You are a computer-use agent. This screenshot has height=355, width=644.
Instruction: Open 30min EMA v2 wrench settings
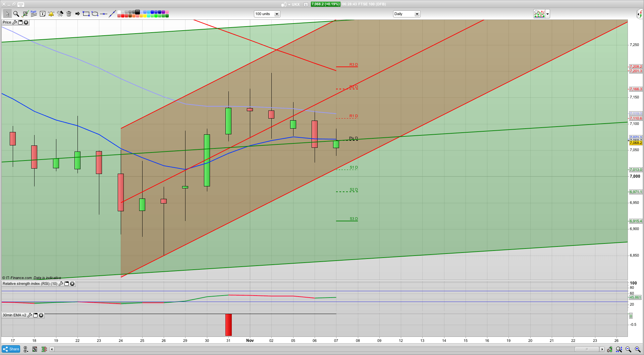pos(30,315)
